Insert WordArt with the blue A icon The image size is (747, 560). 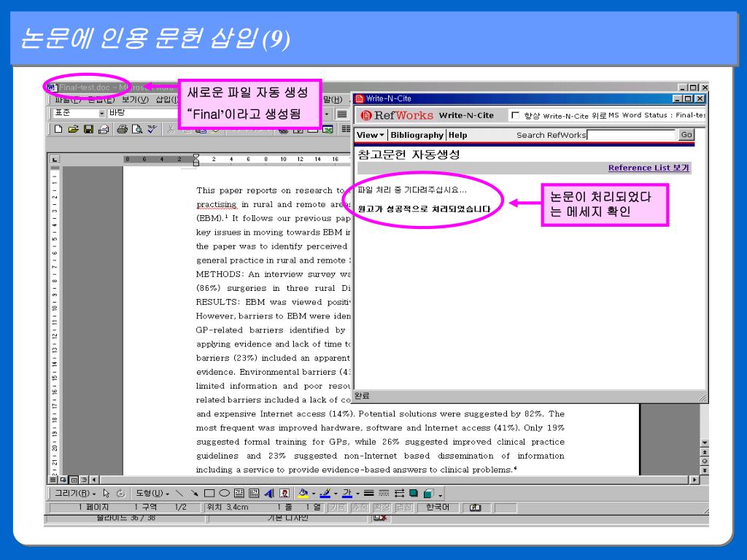click(269, 494)
